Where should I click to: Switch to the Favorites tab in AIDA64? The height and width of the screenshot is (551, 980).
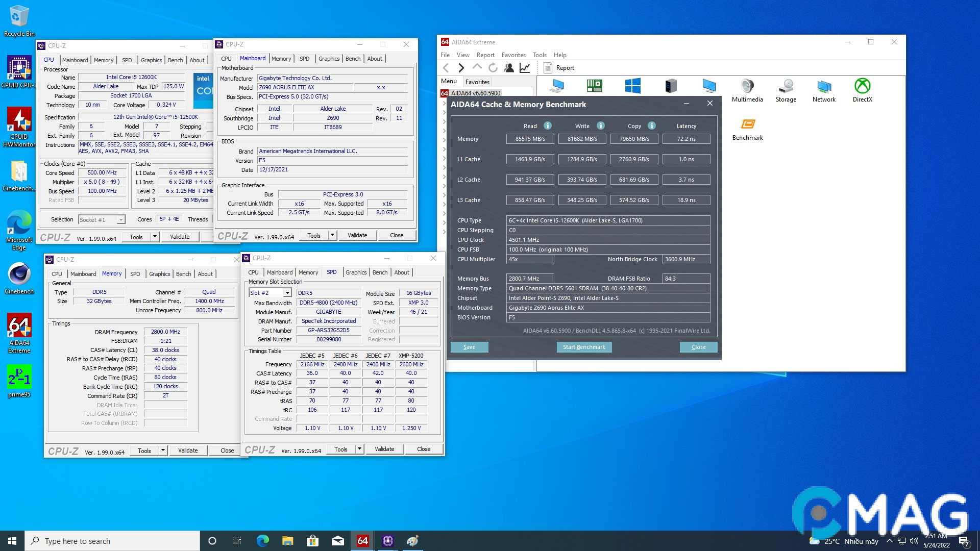click(x=478, y=82)
